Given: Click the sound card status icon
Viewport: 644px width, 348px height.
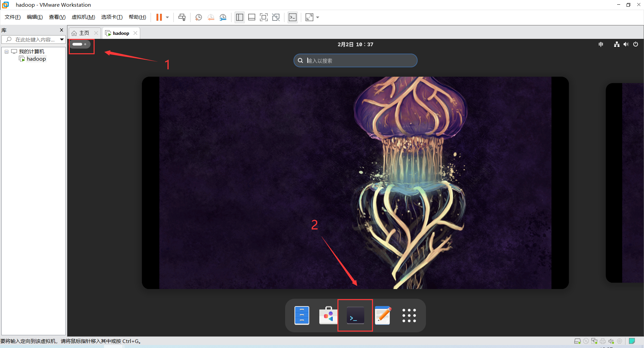Looking at the screenshot, I should click(611, 341).
